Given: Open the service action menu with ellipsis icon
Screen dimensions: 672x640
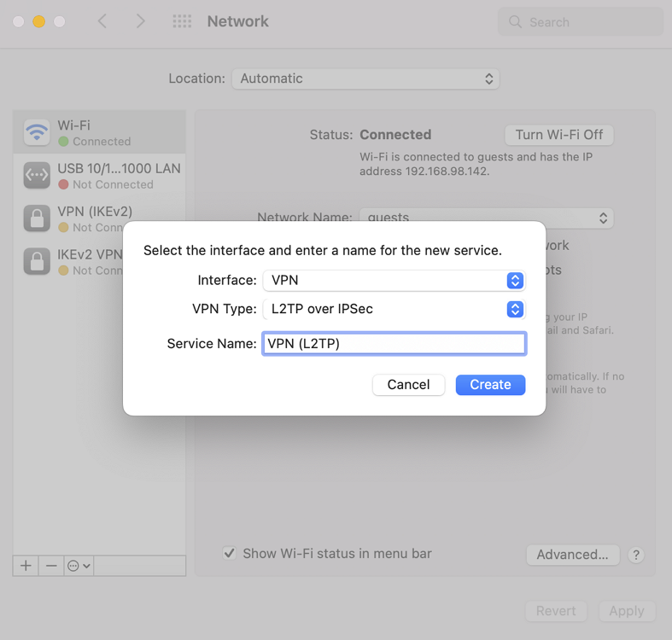Looking at the screenshot, I should (x=79, y=566).
